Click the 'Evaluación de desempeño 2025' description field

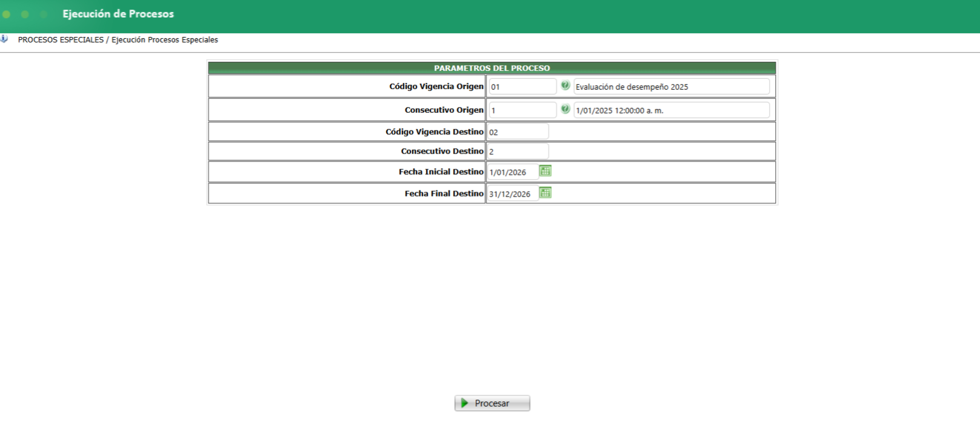672,87
